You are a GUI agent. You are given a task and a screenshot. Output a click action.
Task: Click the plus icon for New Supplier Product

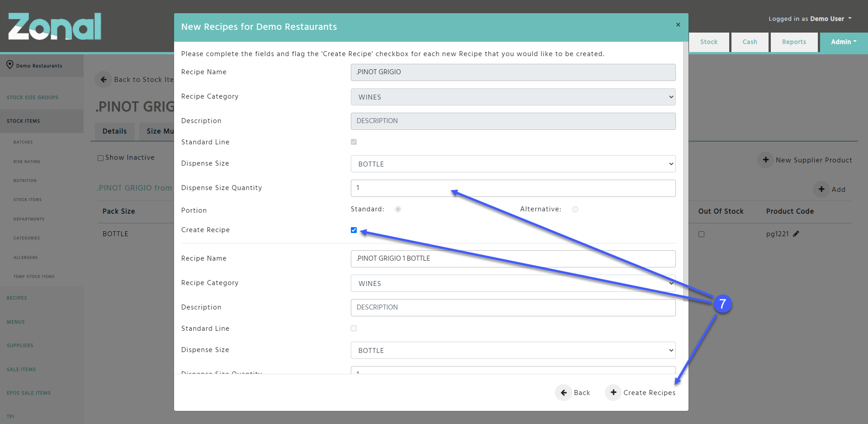point(766,160)
